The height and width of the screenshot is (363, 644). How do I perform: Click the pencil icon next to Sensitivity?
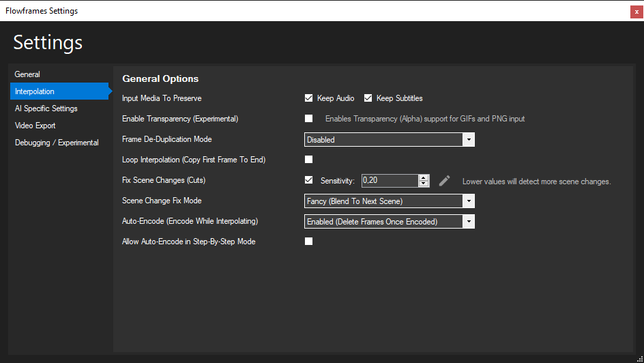[444, 181]
